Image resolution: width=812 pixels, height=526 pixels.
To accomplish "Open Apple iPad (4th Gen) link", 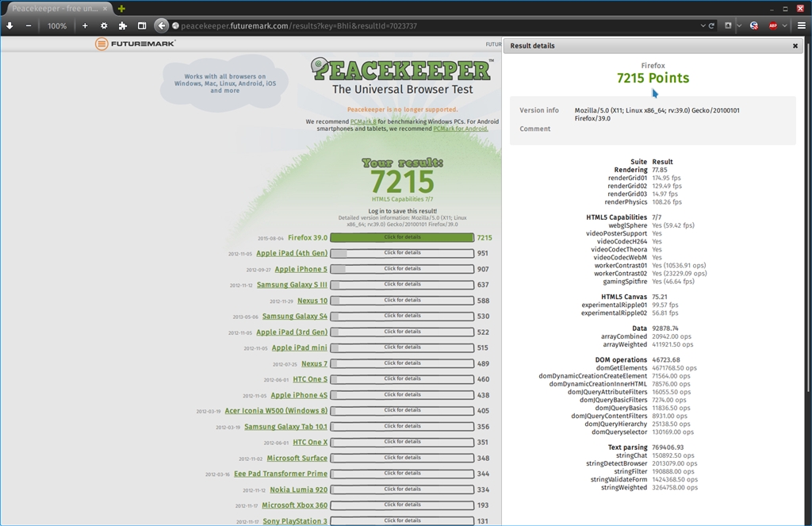I will tap(292, 253).
